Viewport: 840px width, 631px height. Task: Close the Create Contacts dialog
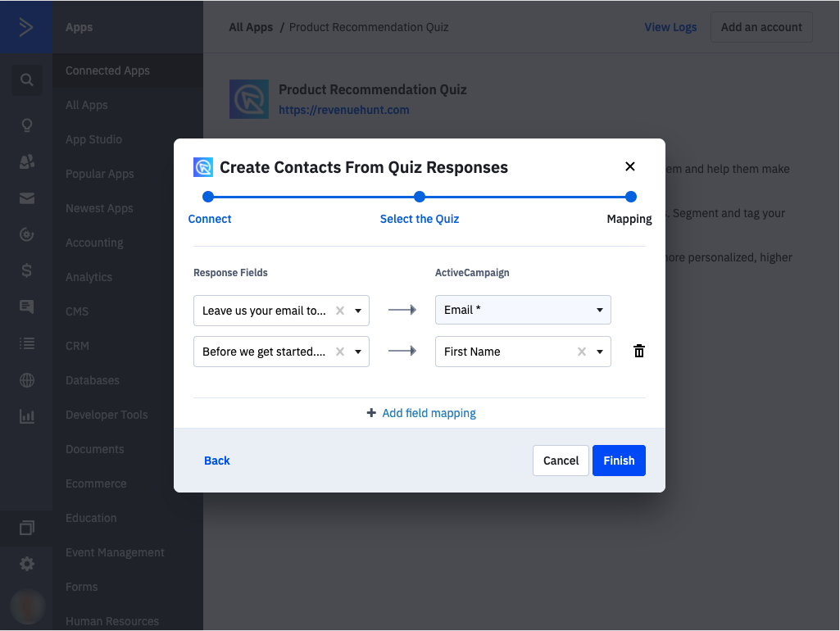click(x=630, y=166)
